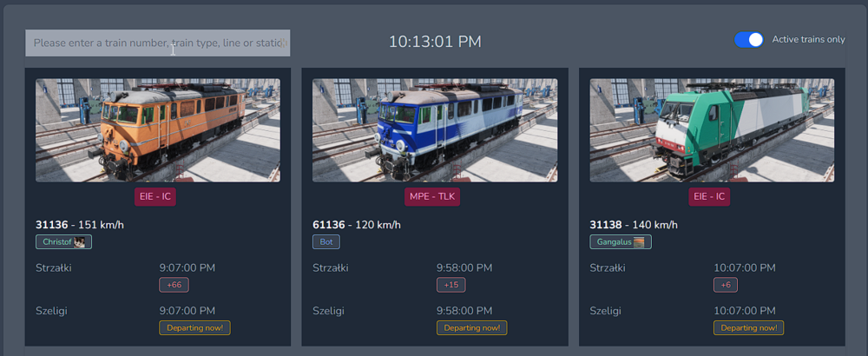Click the train search input field
The height and width of the screenshot is (356, 868).
point(157,43)
